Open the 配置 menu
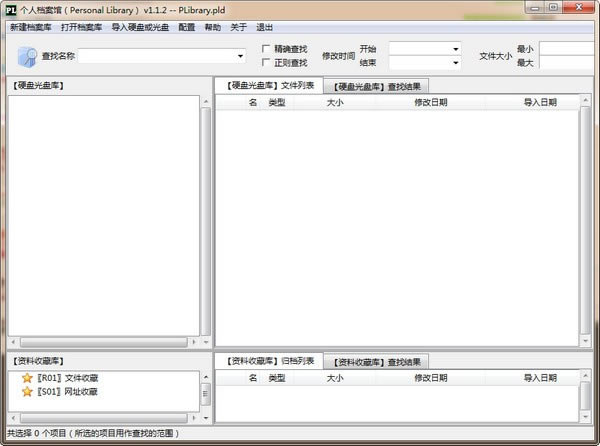Screen dimensions: 600x446 (x=187, y=27)
